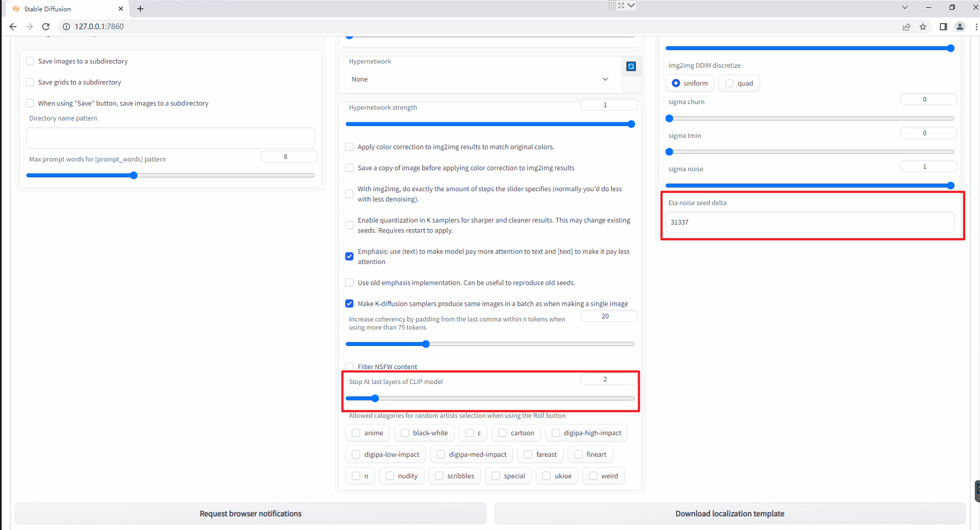This screenshot has width=980, height=530.
Task: Adjust the sigma noise slider
Action: (x=810, y=186)
